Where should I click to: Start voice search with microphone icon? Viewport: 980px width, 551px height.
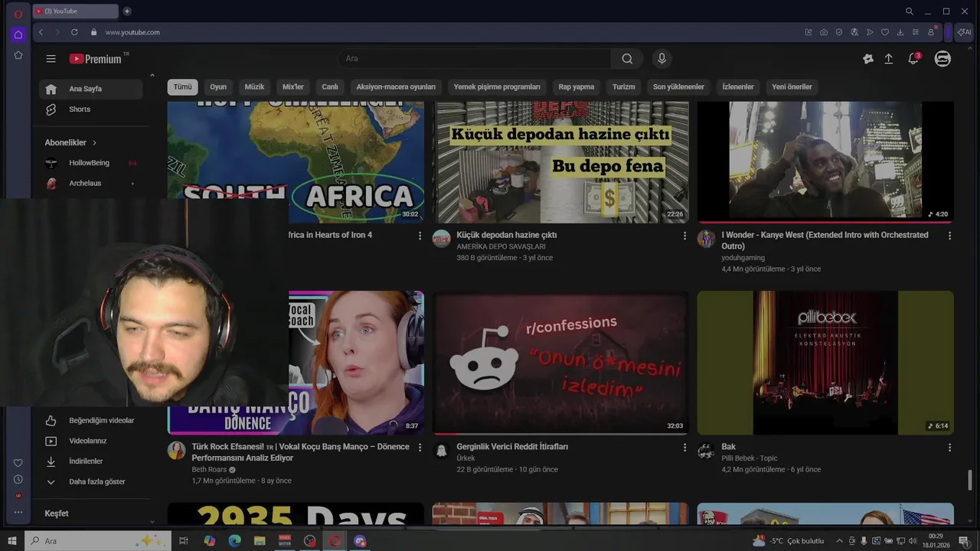tap(662, 59)
